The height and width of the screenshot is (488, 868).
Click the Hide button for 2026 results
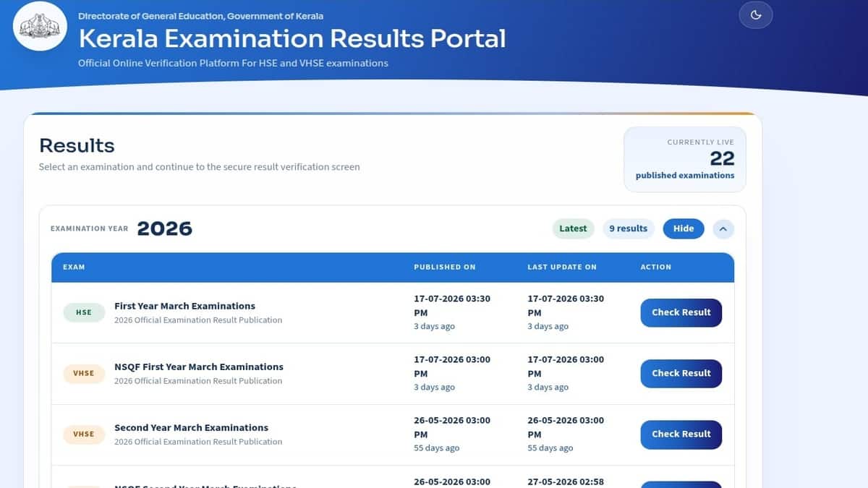pos(684,228)
